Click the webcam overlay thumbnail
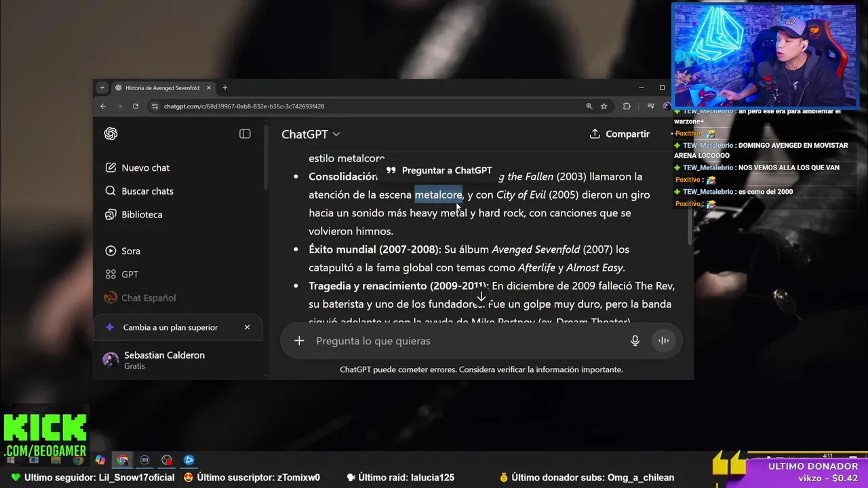The height and width of the screenshot is (488, 868). (766, 55)
